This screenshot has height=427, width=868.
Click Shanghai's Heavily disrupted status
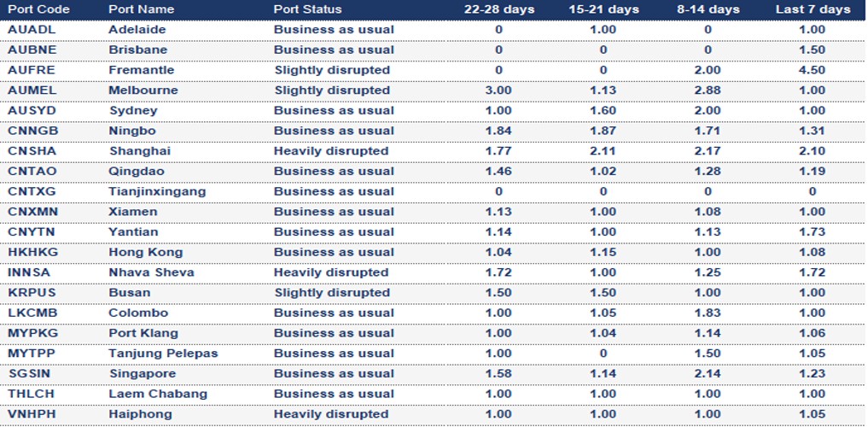[x=331, y=151]
